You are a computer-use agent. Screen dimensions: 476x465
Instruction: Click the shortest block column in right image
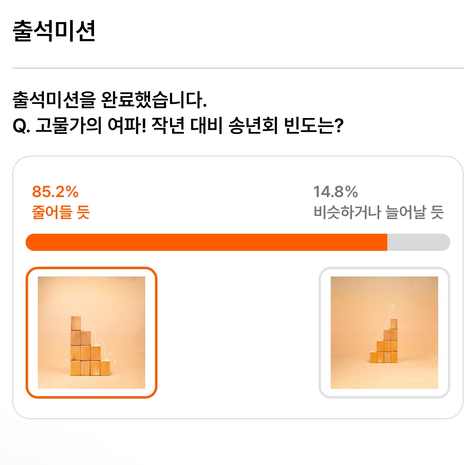[x=373, y=357]
